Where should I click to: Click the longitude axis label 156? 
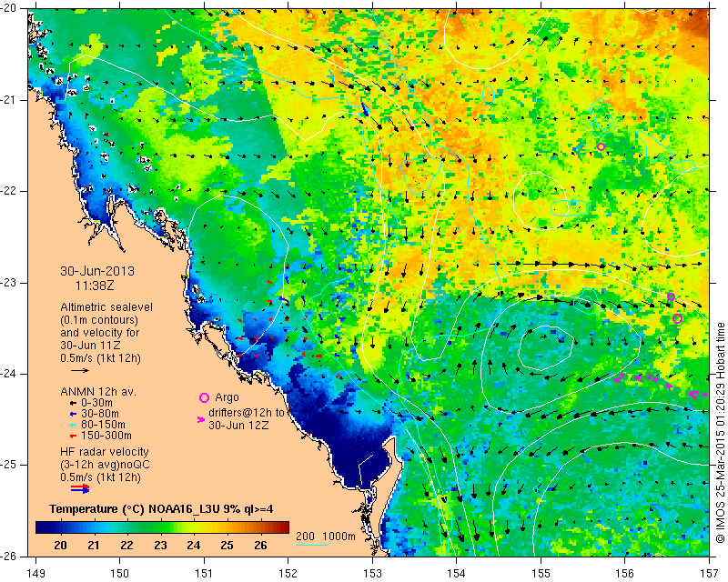pyautogui.click(x=624, y=574)
